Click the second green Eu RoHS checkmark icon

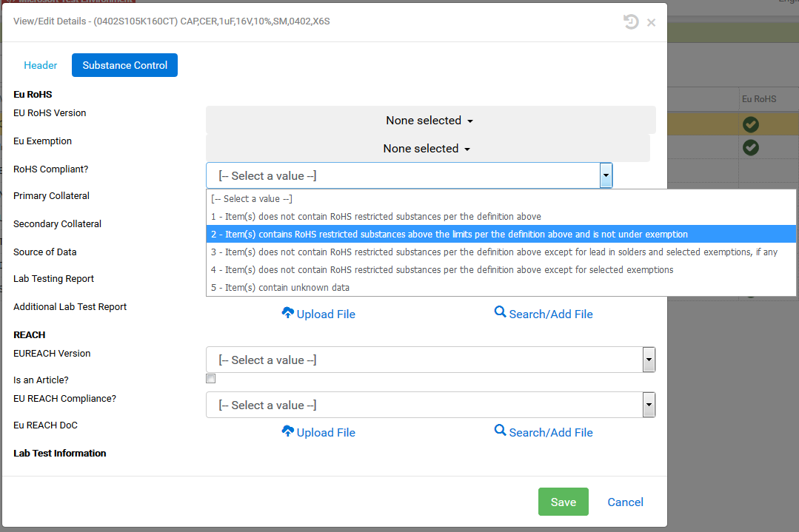(x=751, y=147)
